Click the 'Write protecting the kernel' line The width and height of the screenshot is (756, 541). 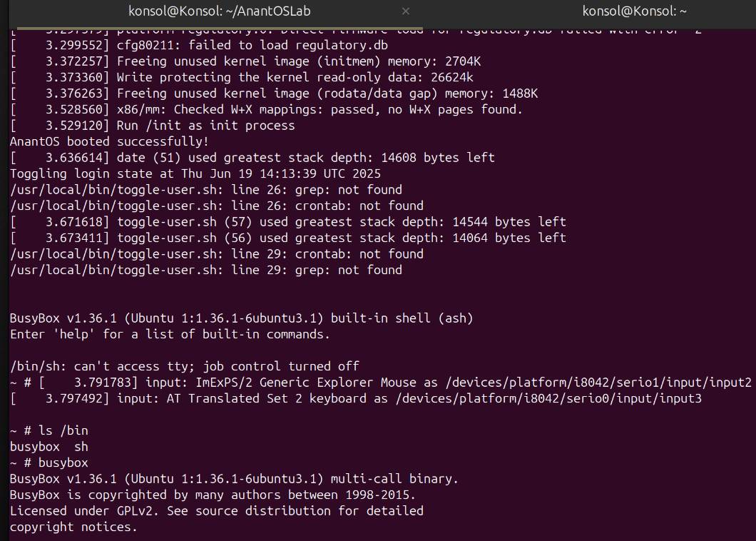[242, 77]
